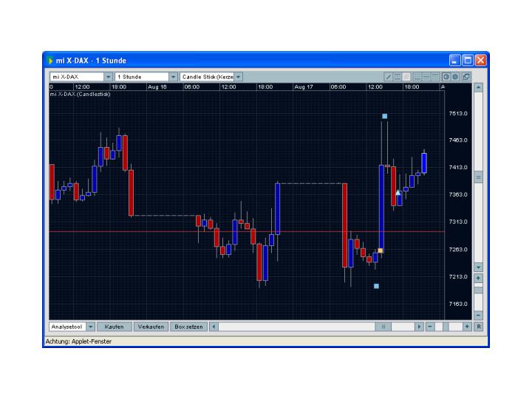532x399 pixels.
Task: Click the horizontal scrollbar thumb below chart
Action: click(x=383, y=327)
